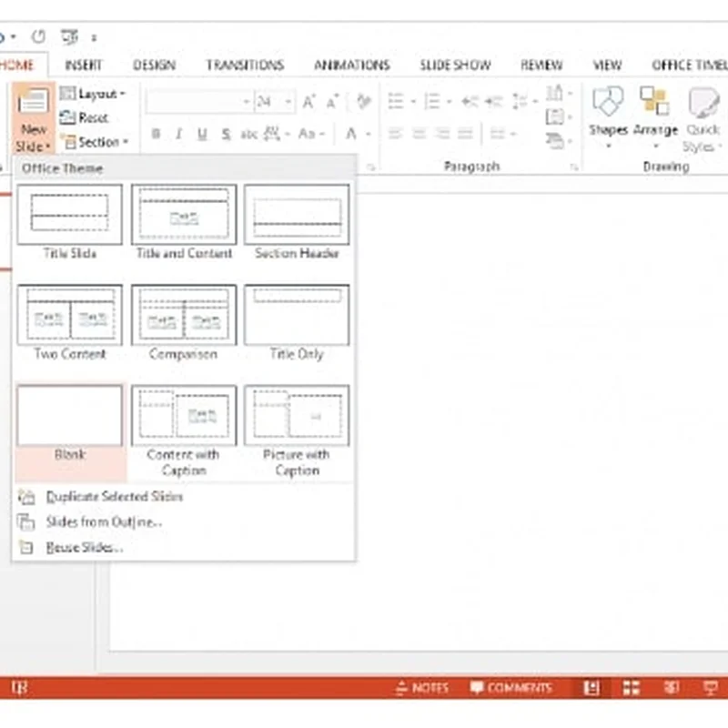
Task: Switch to Slide Sorter view
Action: (631, 688)
